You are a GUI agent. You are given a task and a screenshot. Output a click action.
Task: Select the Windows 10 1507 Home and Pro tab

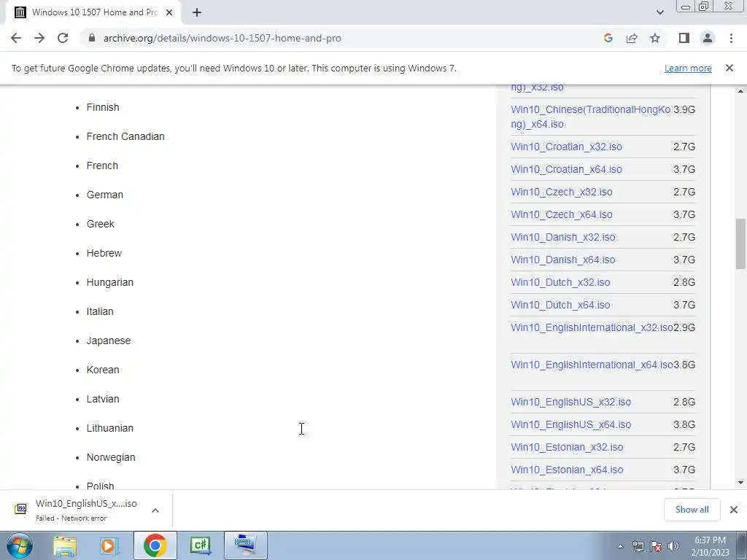point(93,12)
